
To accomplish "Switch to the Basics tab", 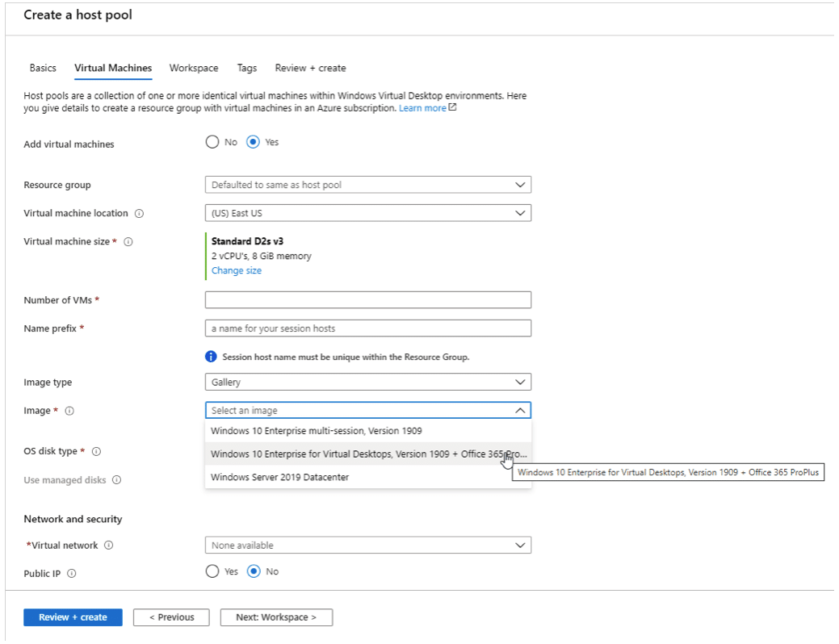I will [x=43, y=69].
